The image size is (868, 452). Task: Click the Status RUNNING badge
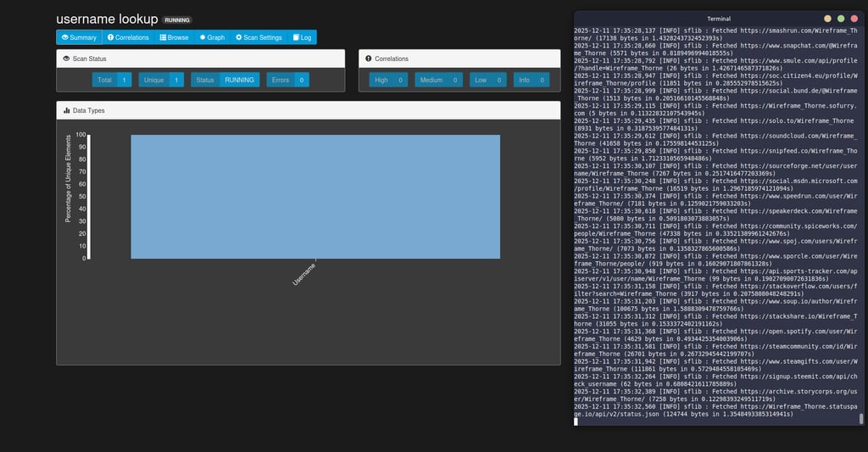(225, 80)
